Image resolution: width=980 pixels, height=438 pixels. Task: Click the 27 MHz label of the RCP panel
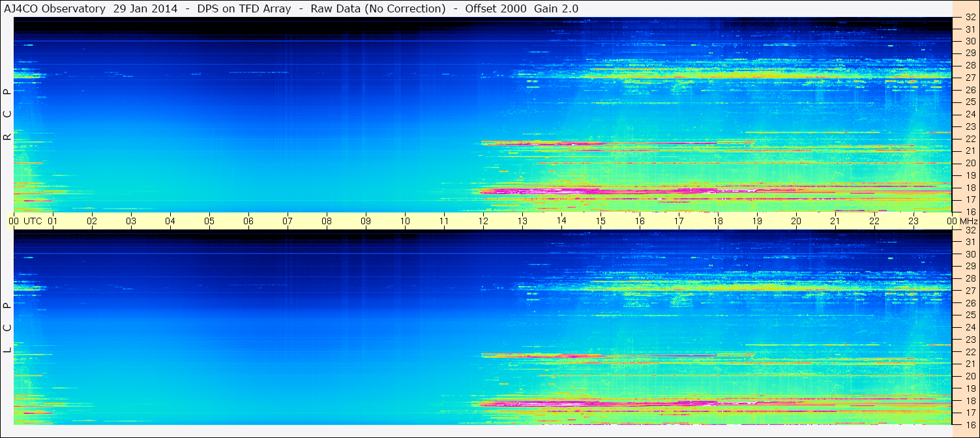click(x=970, y=78)
